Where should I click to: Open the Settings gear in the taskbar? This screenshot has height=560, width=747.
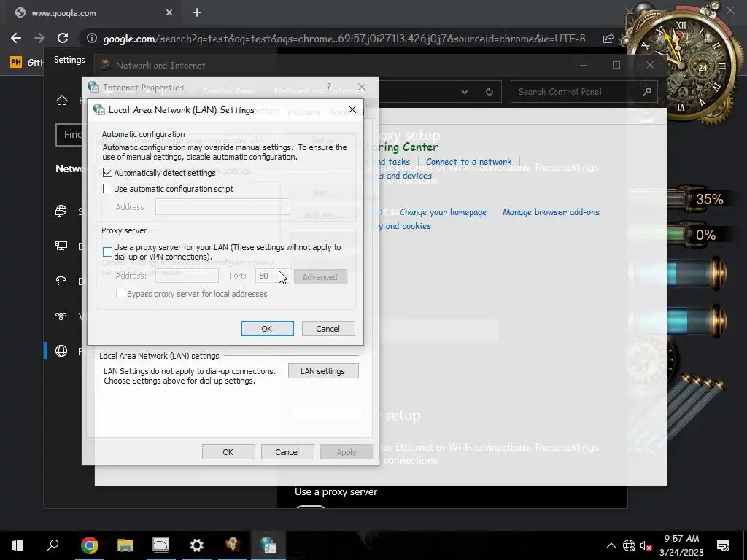pos(197,545)
